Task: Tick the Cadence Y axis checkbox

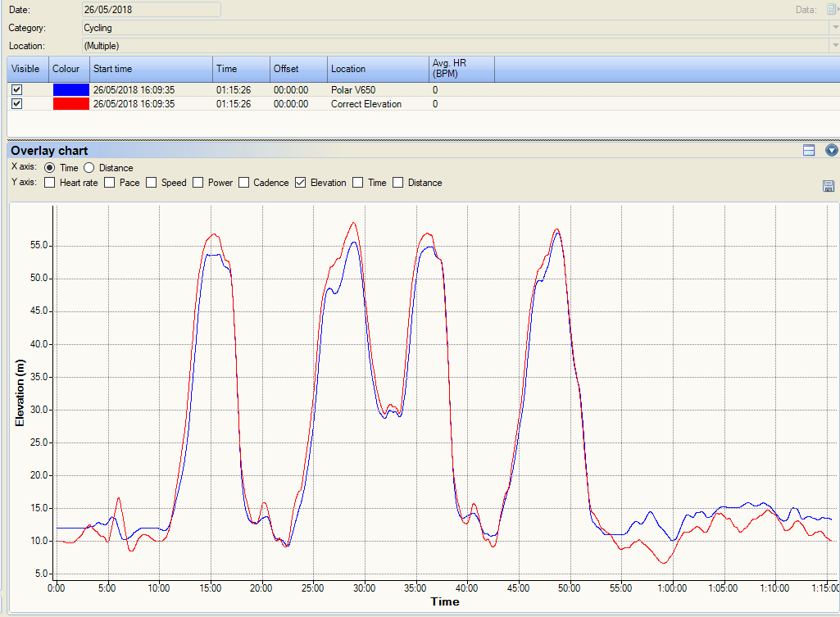Action: [244, 183]
